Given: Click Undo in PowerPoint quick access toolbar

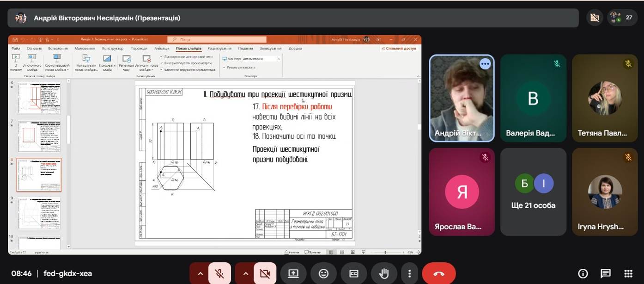Looking at the screenshot, I should pyautogui.click(x=23, y=40).
